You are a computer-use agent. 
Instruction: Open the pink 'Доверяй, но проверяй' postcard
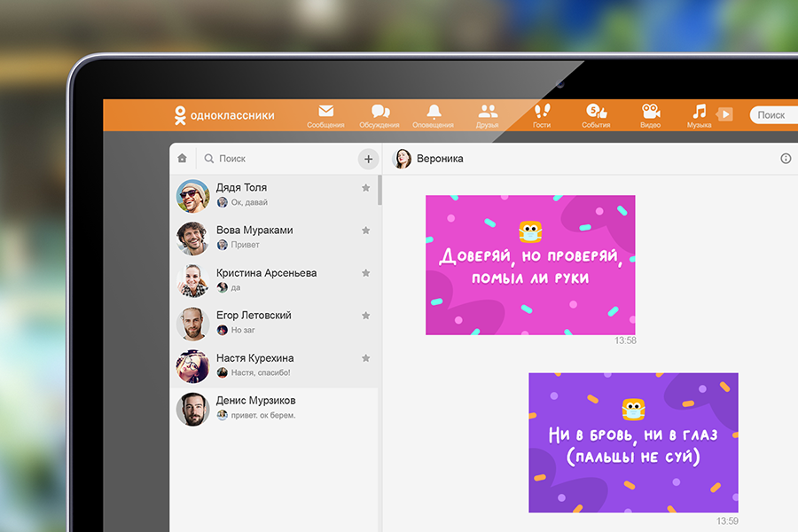coord(530,265)
